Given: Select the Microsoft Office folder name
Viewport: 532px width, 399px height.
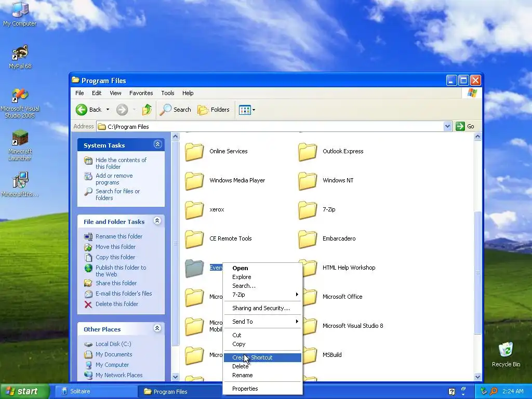Looking at the screenshot, I should coord(342,297).
